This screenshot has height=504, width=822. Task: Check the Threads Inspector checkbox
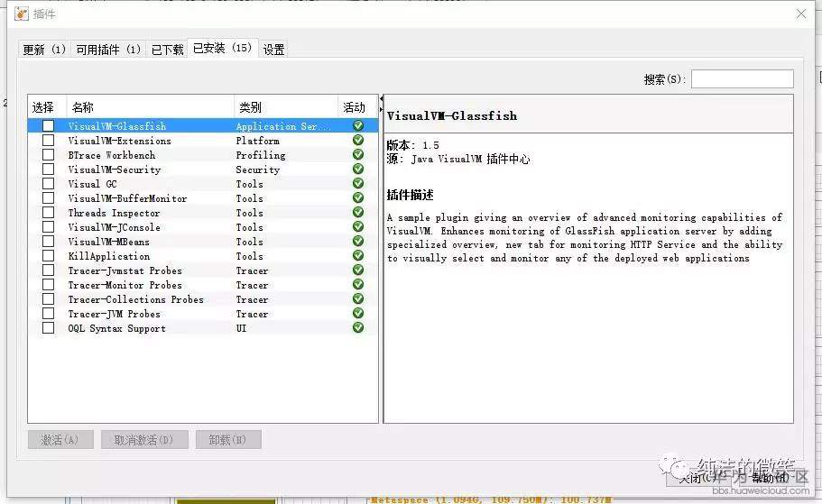48,212
